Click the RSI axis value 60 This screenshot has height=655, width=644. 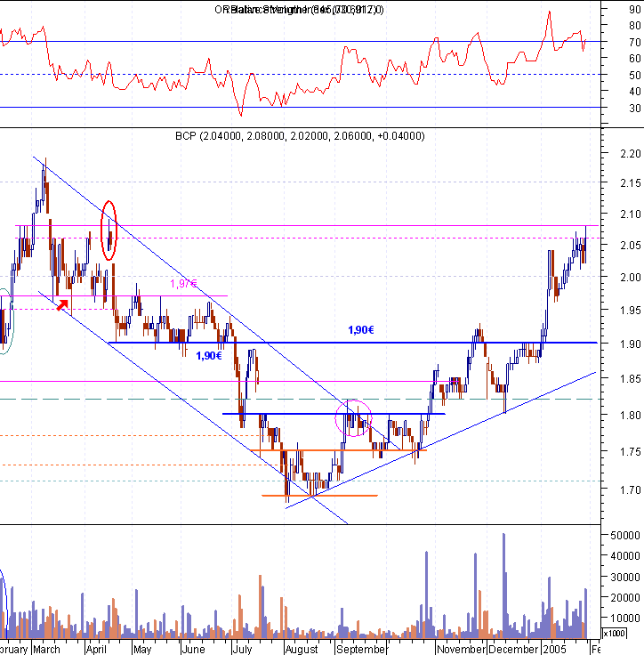(x=635, y=59)
